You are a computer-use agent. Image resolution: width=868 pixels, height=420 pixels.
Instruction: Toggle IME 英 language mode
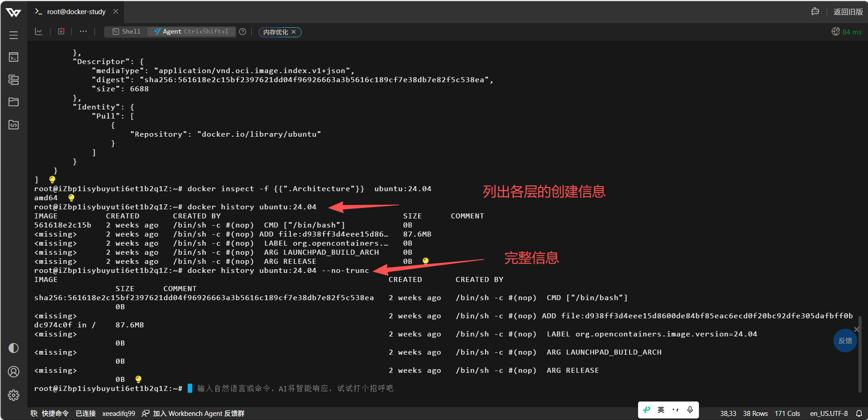661,410
